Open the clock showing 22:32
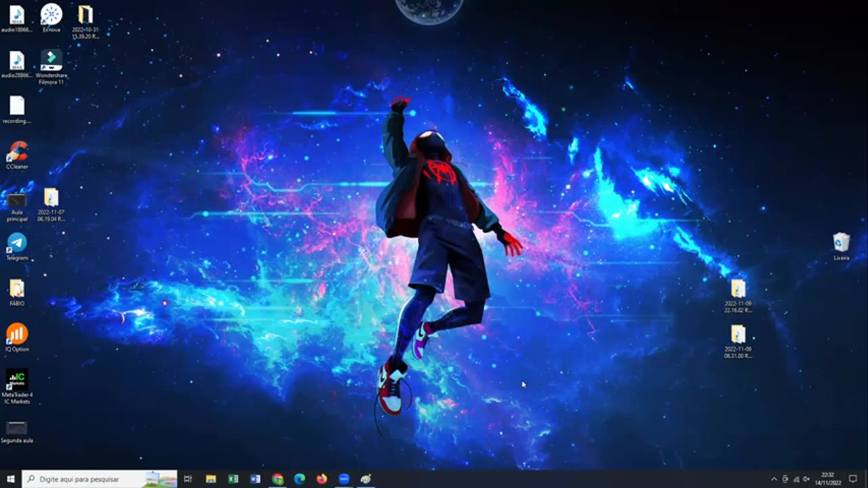Image resolution: width=868 pixels, height=488 pixels. tap(827, 479)
